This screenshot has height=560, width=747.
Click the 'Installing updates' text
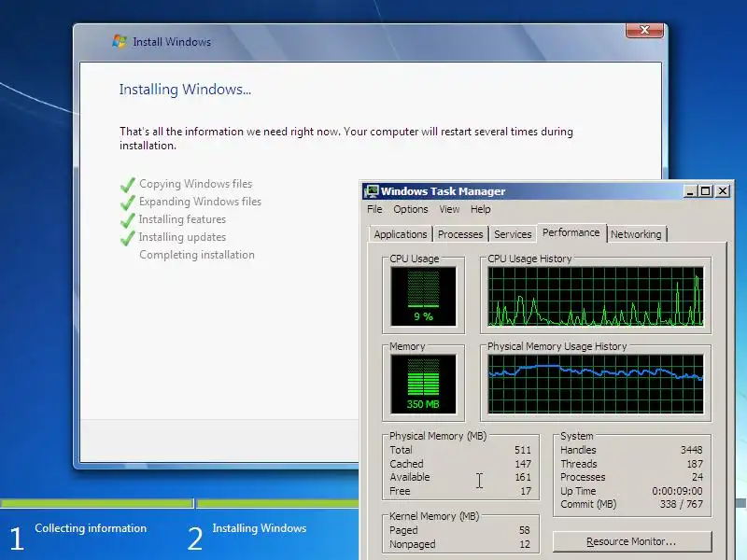click(x=182, y=237)
